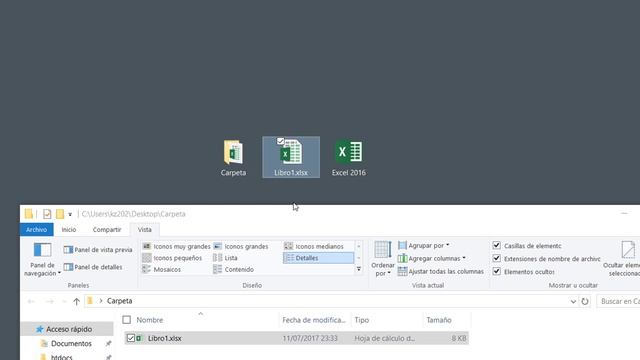Open recent locations dropdown arrow

tap(64, 301)
